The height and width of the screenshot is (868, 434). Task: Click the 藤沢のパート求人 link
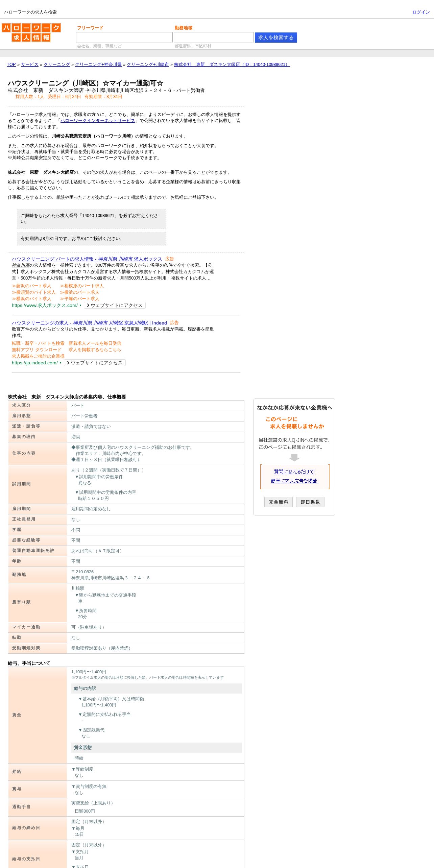(x=31, y=286)
